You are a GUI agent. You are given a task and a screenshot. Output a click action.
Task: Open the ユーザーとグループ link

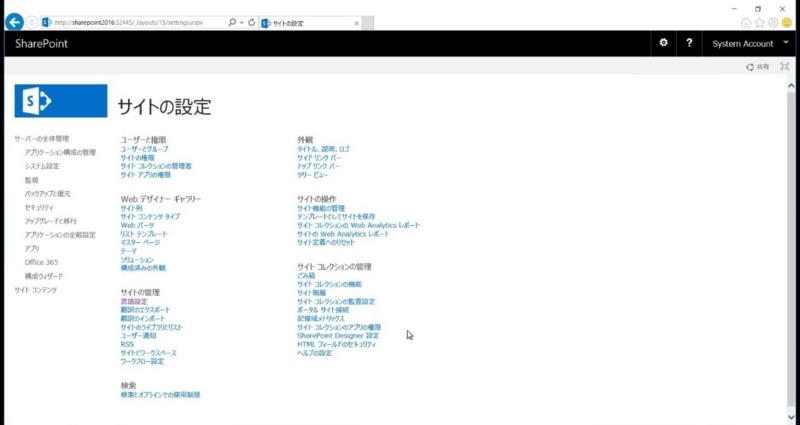pos(144,149)
